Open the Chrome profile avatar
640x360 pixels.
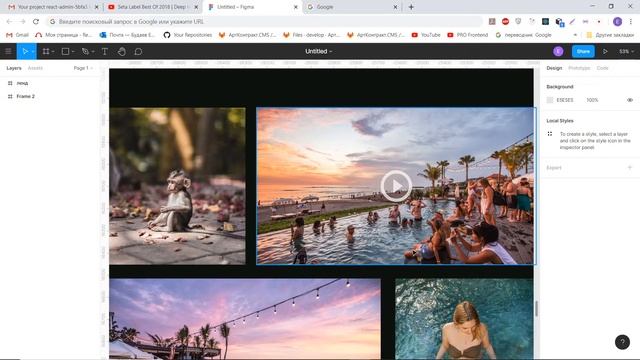point(617,22)
